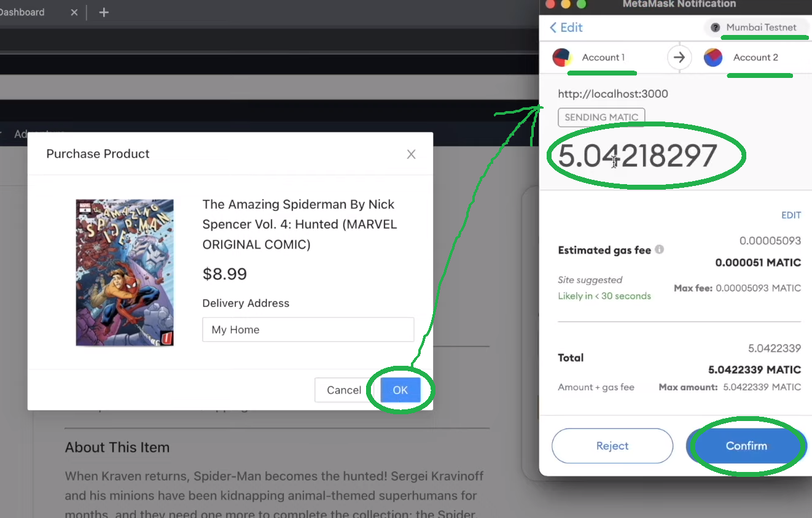Click the Account 1 name in MetaMask

603,58
